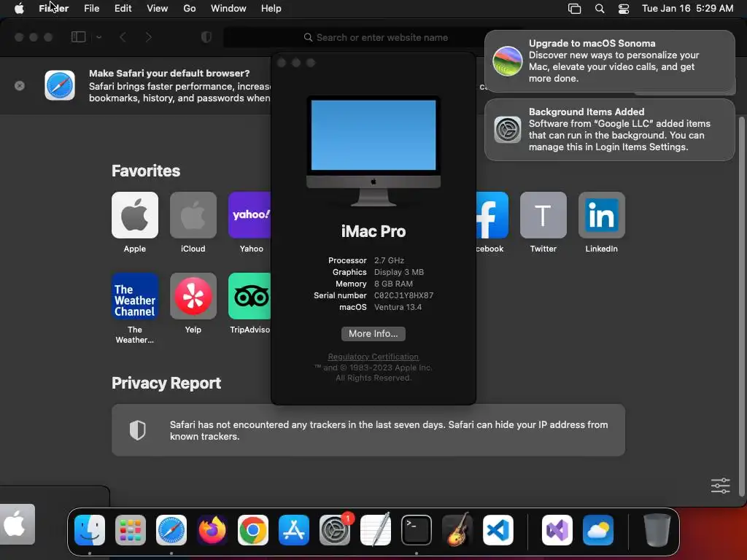Click the 2.7 GHz processor value
747x560 pixels.
[x=389, y=260]
